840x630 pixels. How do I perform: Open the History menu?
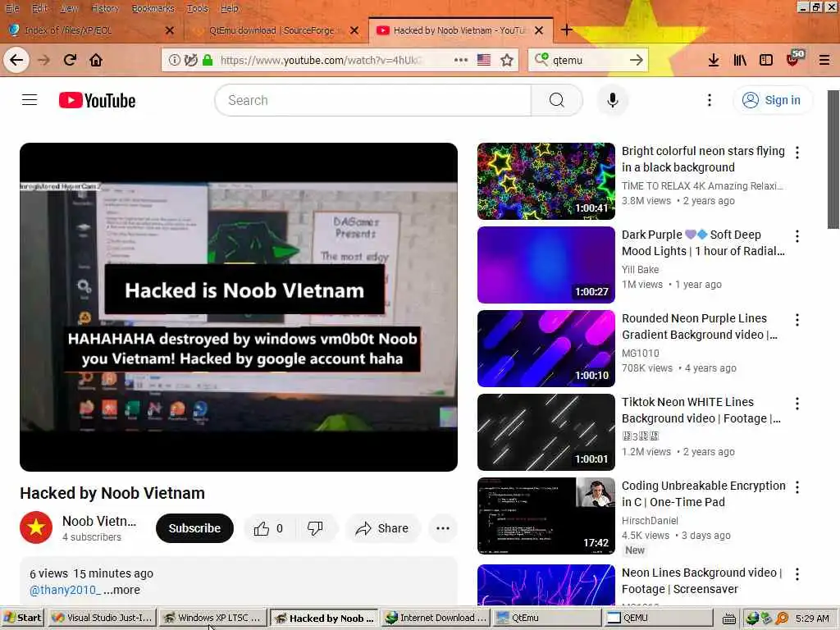104,8
